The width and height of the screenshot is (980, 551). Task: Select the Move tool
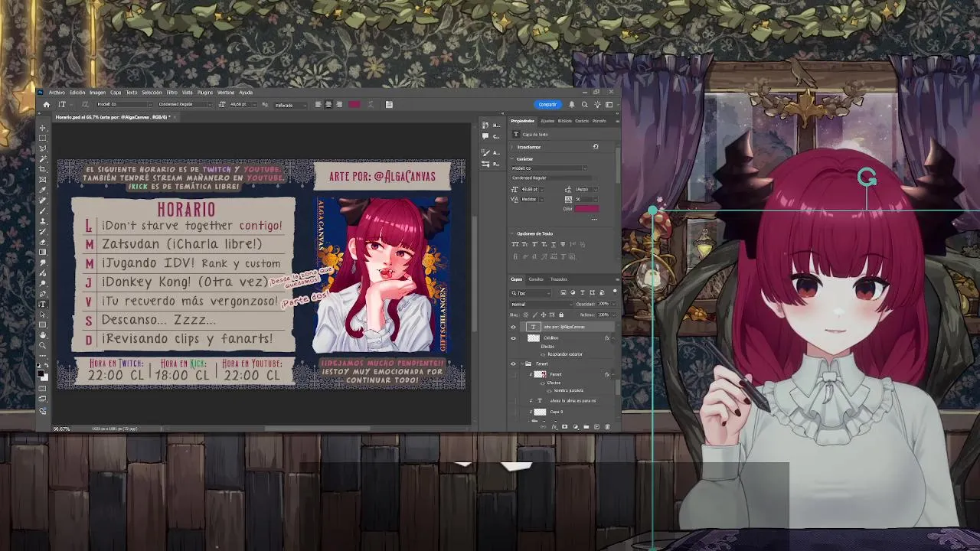43,128
